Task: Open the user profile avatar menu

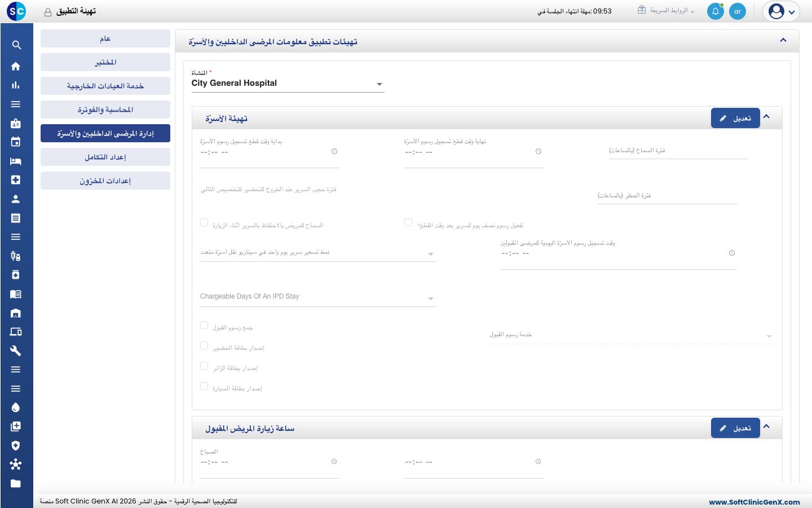Action: pyautogui.click(x=782, y=11)
